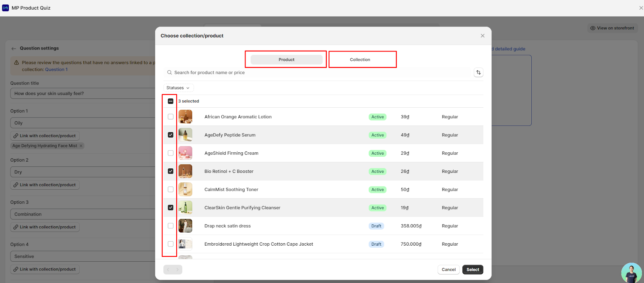Go to next page of products
Screen dimensions: 644x283
[x=177, y=270]
